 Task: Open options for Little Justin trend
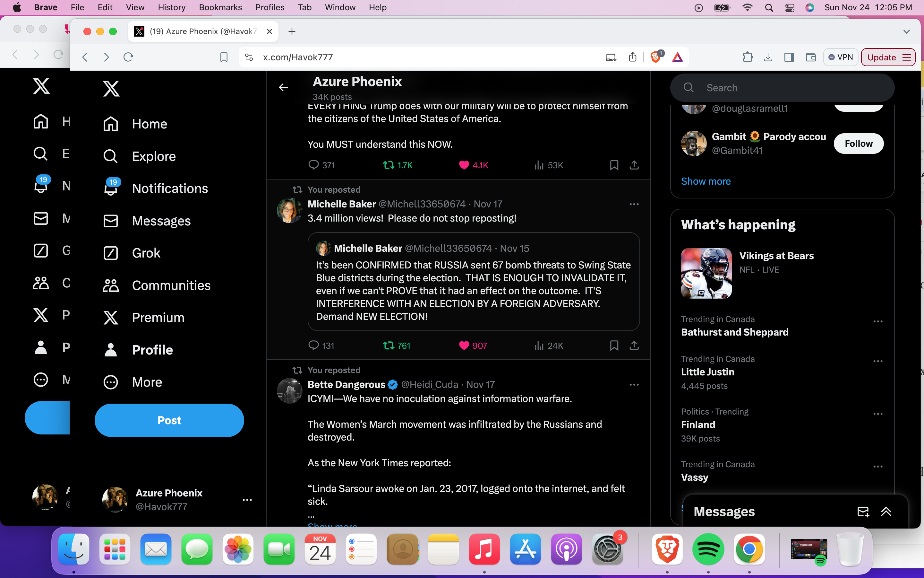tap(878, 361)
